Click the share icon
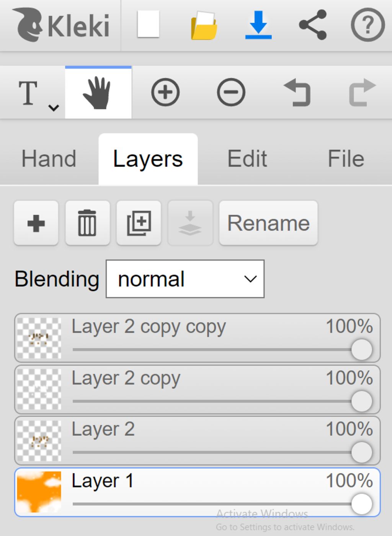This screenshot has width=392, height=536. (313, 25)
